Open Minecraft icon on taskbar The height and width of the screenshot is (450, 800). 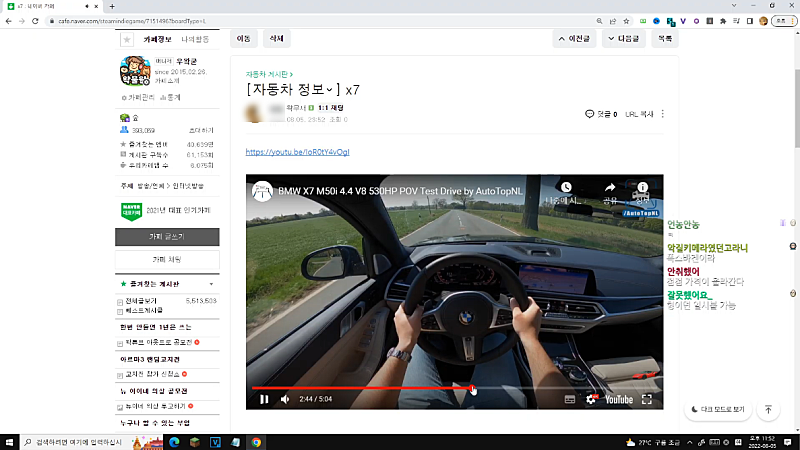click(194, 442)
